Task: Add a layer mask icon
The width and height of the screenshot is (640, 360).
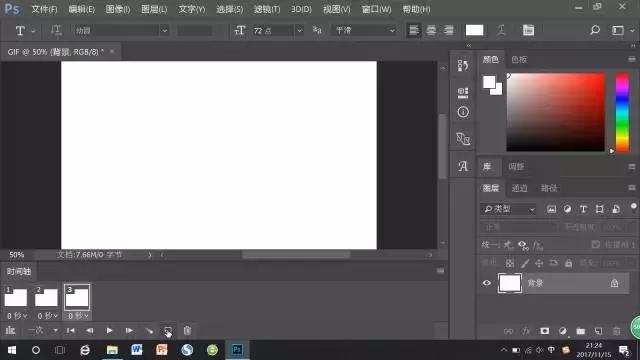Action: point(544,331)
